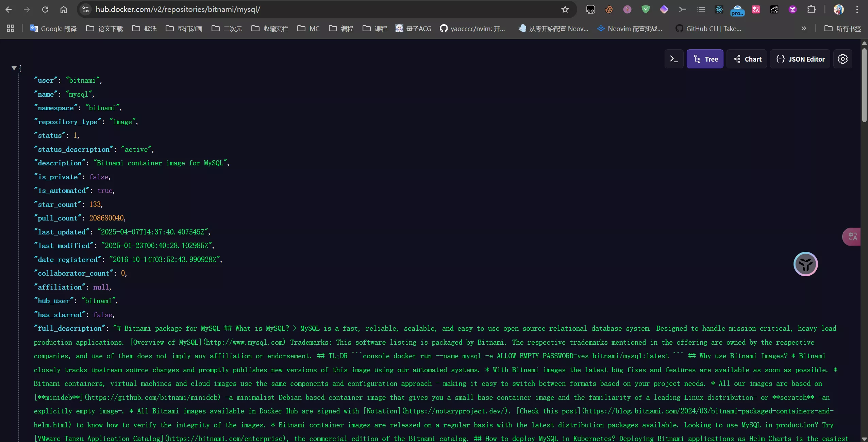Bookmark this page with star icon
This screenshot has width=868, height=442.
[565, 10]
